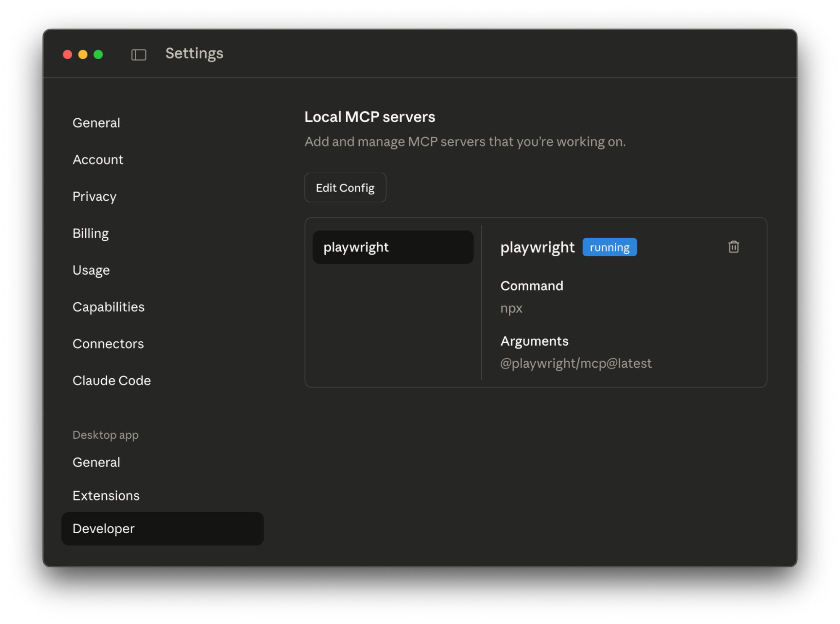
Task: Delete the playwright MCP server
Action: (734, 247)
